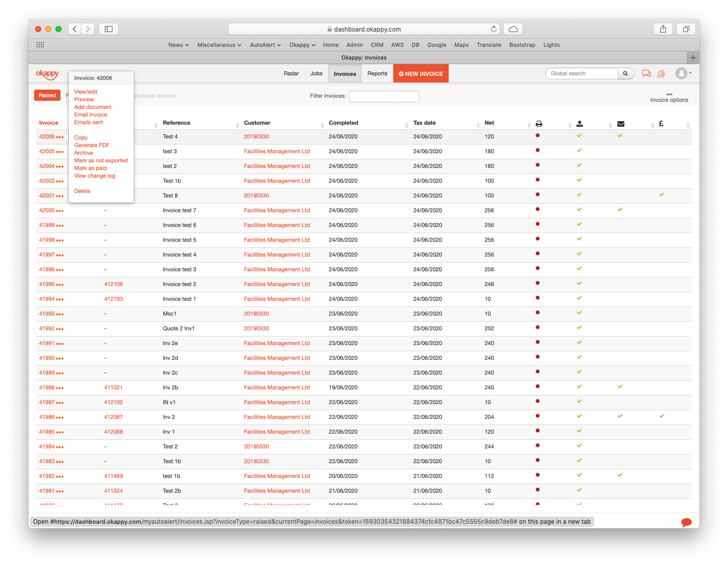Sort table by the Net column
This screenshot has height=566, width=728.
(x=489, y=123)
